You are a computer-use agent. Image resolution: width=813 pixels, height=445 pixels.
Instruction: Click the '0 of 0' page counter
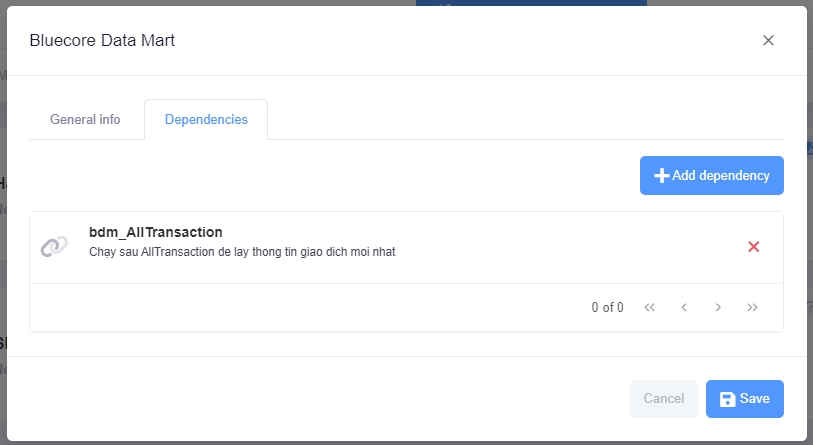tap(607, 307)
